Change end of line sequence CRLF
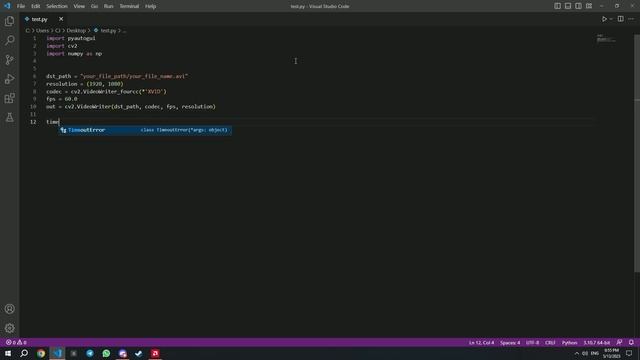This screenshot has width=640, height=360. [550, 342]
